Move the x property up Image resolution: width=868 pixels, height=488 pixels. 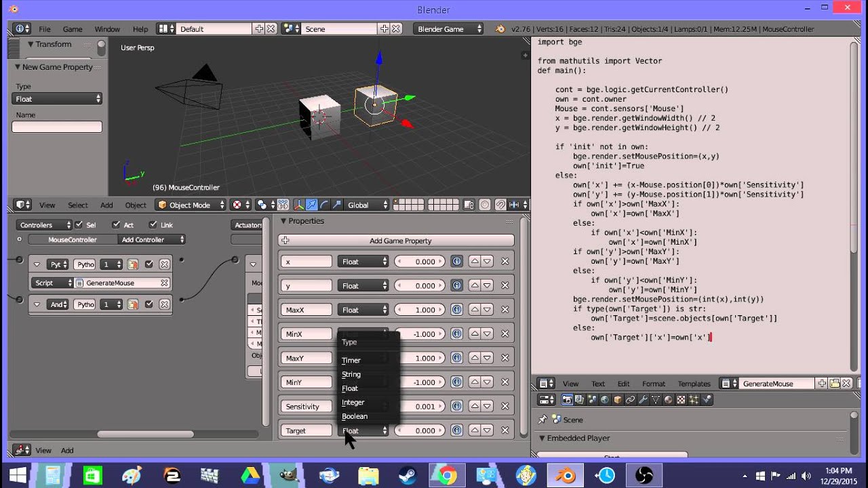pyautogui.click(x=475, y=262)
